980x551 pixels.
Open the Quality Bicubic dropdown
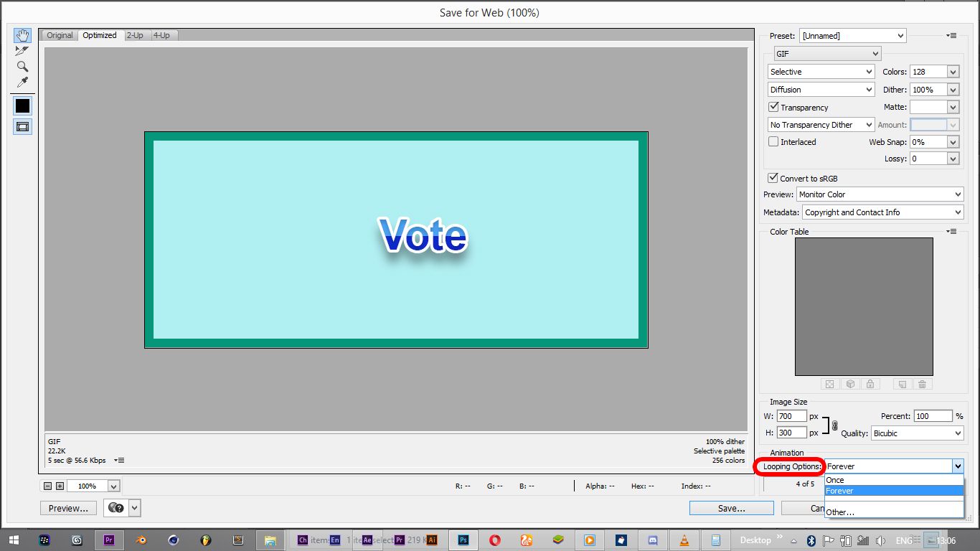pos(918,433)
